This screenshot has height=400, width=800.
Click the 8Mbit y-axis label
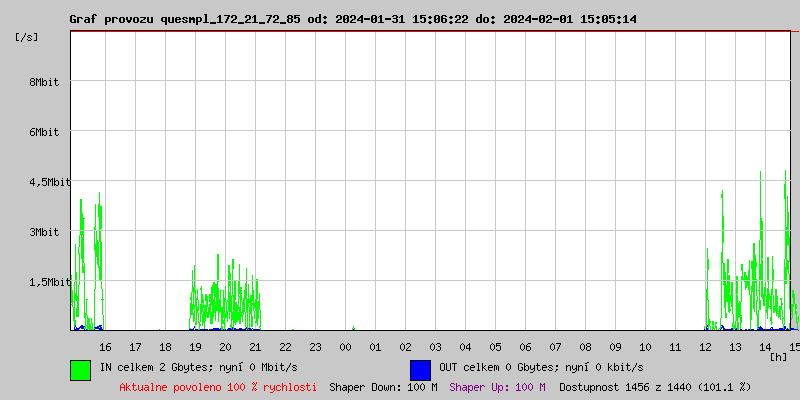44,82
